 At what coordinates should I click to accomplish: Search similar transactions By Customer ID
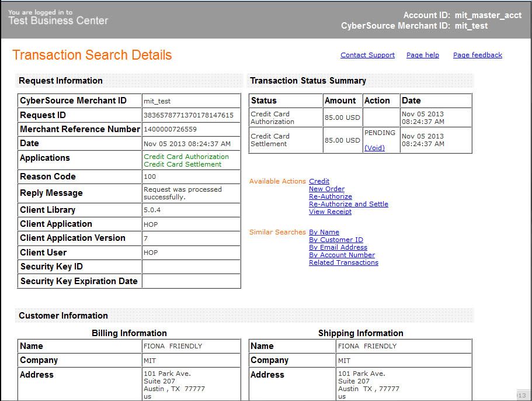336,240
